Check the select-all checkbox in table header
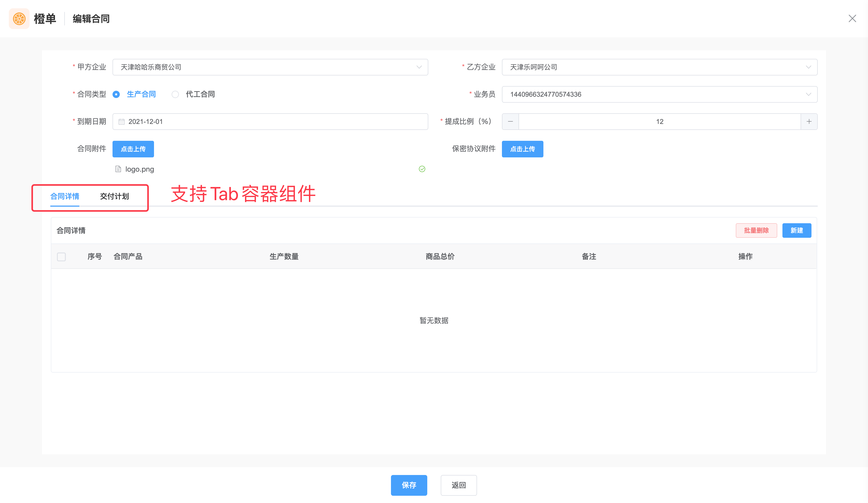Screen dimensions: 868x503 pyautogui.click(x=61, y=257)
